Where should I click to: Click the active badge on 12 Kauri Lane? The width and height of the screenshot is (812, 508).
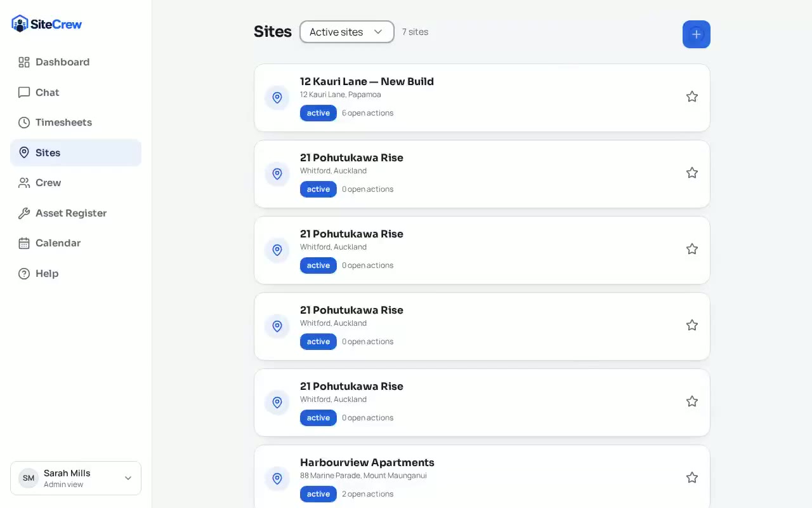click(318, 113)
